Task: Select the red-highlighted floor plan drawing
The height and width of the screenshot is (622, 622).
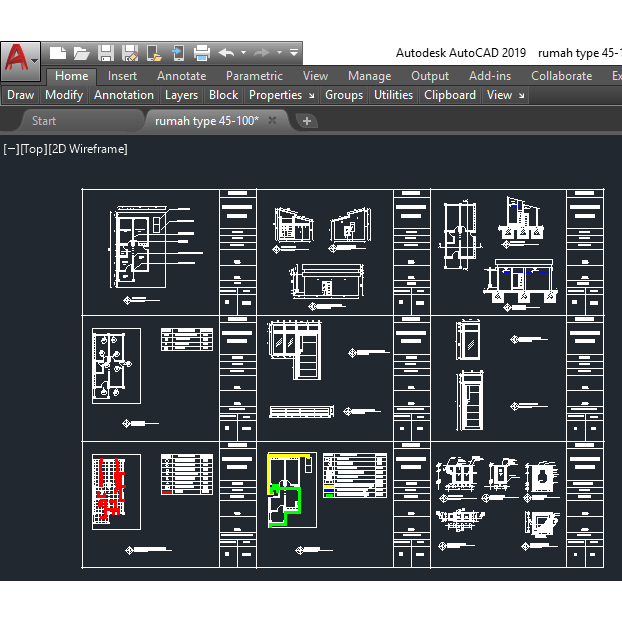Action: coord(116,492)
